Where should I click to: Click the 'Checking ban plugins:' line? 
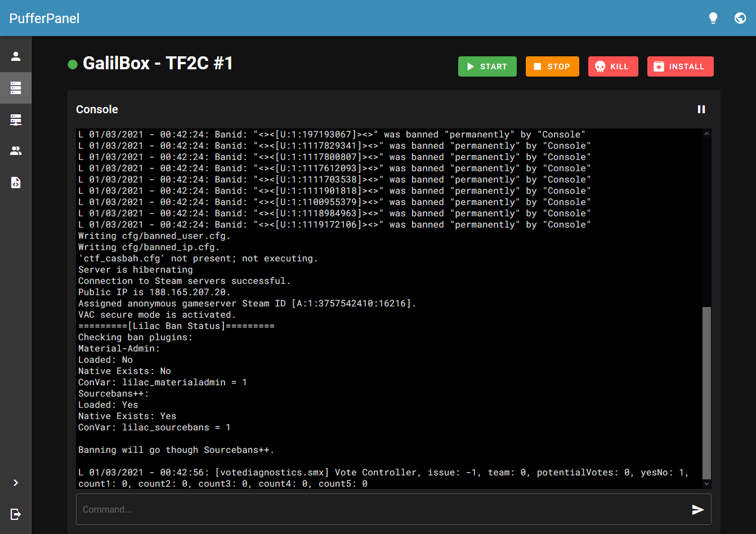135,337
